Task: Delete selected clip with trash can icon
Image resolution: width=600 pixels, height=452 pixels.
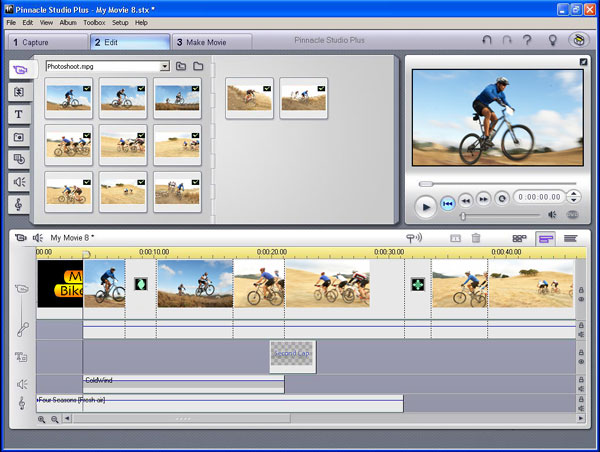Action: pos(476,238)
